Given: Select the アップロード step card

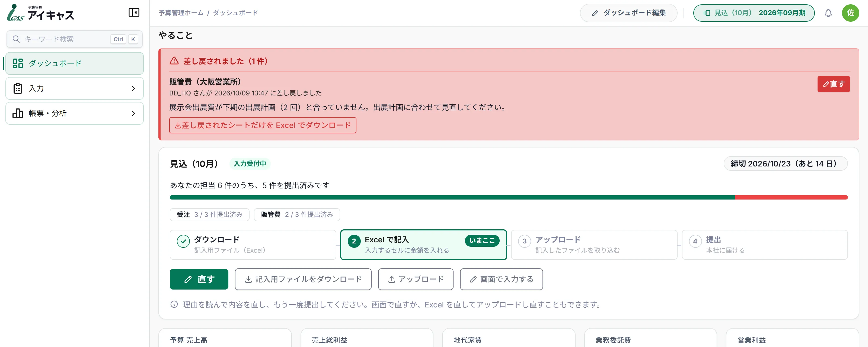Looking at the screenshot, I should pyautogui.click(x=594, y=245).
